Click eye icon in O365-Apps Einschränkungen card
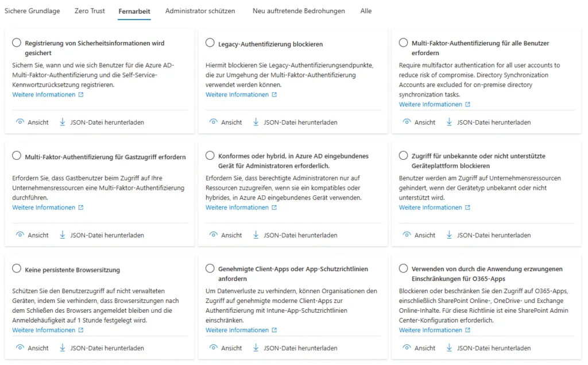This screenshot has height=365, width=588. pos(407,348)
